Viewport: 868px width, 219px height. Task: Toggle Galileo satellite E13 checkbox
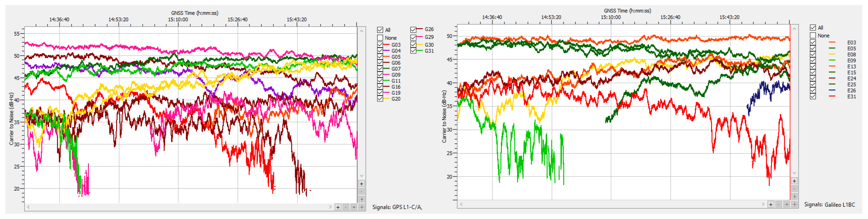pyautogui.click(x=813, y=67)
